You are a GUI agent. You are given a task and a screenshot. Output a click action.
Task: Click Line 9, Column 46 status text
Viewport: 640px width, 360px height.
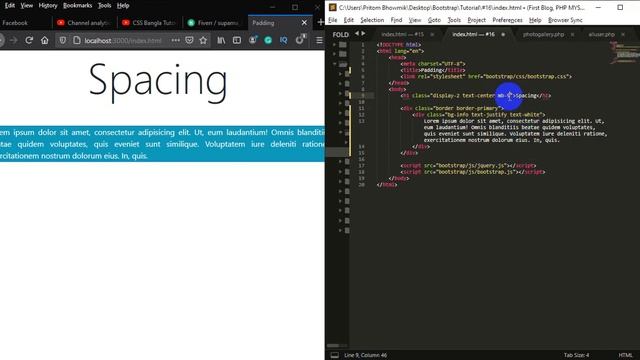point(365,355)
